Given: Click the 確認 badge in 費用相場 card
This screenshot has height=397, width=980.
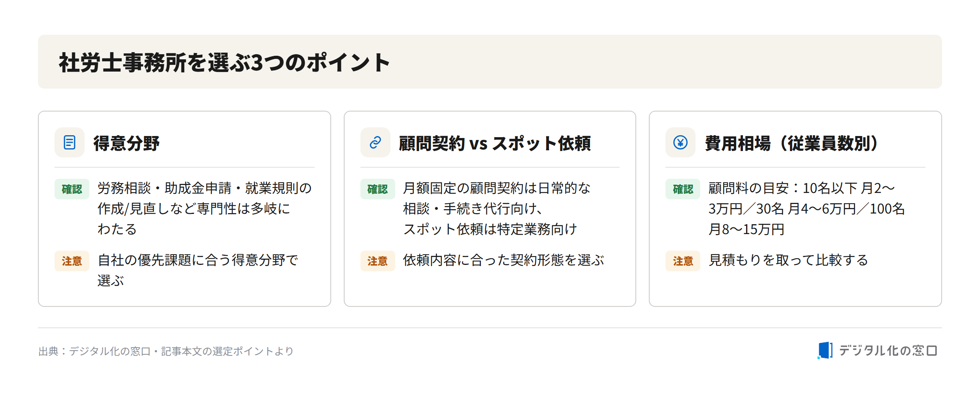Looking at the screenshot, I should tap(683, 189).
